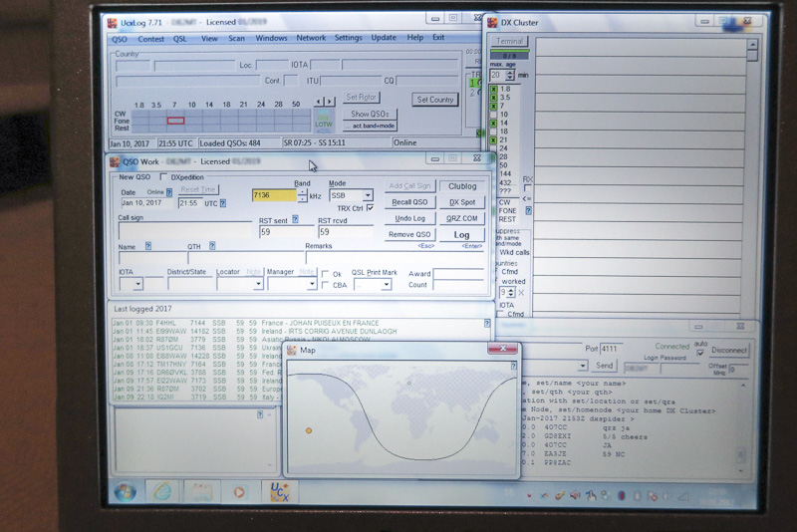Viewport: 797px width, 532px height.
Task: Open the Mode dropdown showing SSB
Action: tap(367, 195)
